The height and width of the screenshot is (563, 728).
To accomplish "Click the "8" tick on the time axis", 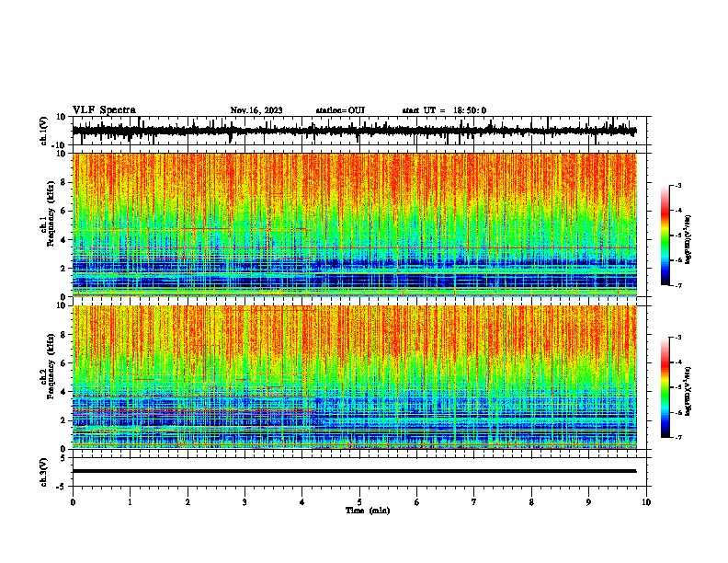I will [x=531, y=502].
